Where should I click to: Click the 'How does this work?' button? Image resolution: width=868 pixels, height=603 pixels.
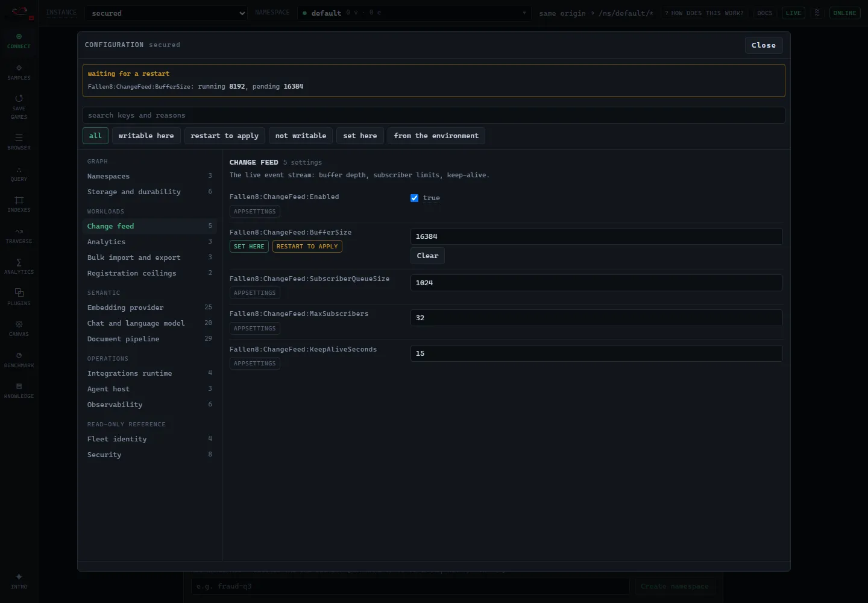pyautogui.click(x=704, y=13)
